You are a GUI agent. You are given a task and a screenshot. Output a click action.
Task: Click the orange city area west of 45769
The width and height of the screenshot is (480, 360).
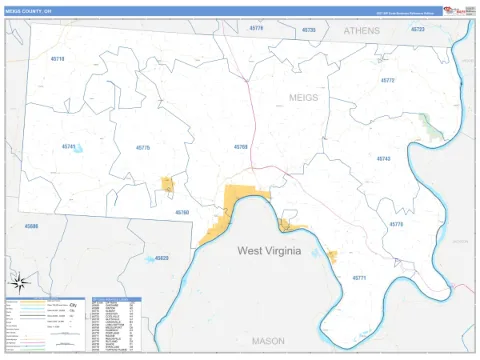click(x=168, y=184)
